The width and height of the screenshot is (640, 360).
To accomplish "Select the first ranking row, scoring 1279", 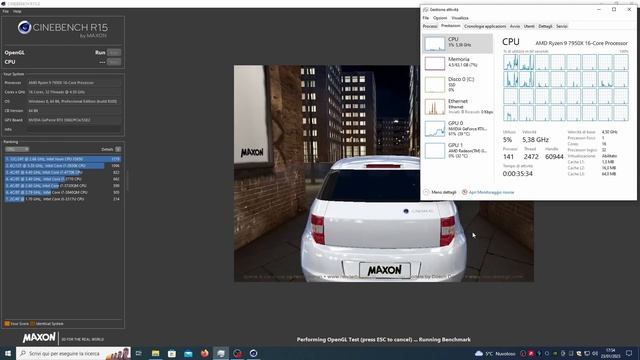I will click(x=62, y=159).
